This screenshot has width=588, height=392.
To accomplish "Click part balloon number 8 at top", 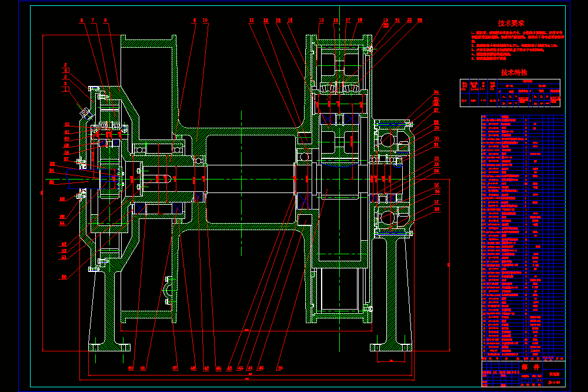I will coord(105,20).
